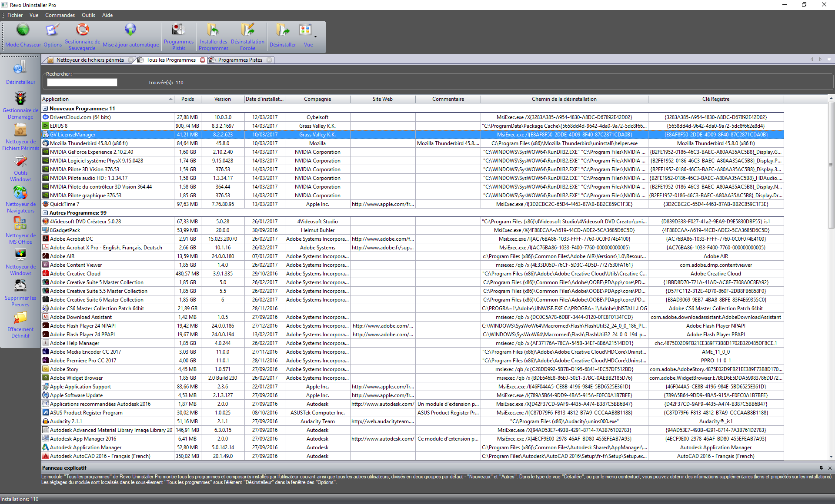The image size is (835, 504).
Task: Click QuickTime apple.com website cell
Action: [383, 204]
